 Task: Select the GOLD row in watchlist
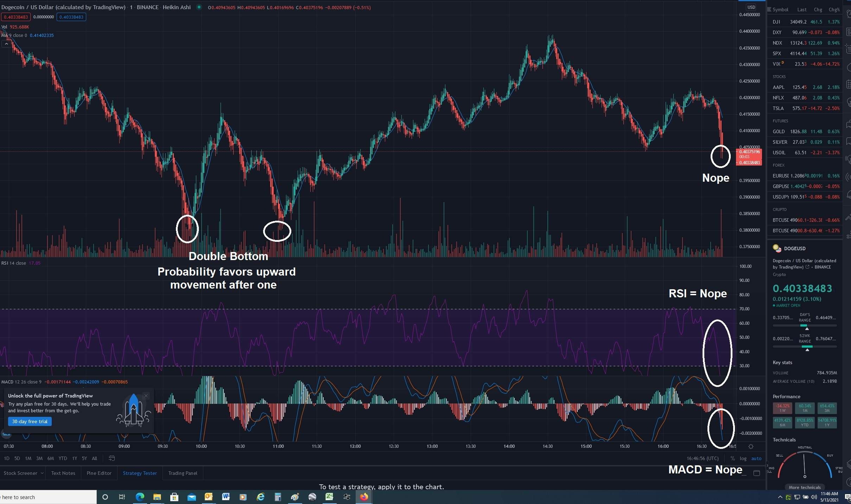coord(806,131)
